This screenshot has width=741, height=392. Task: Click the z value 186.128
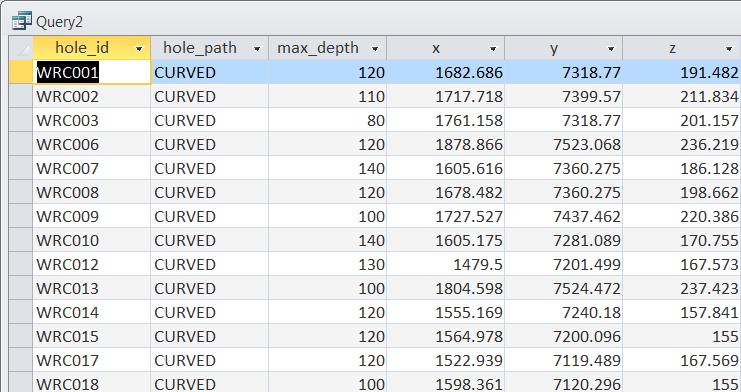pyautogui.click(x=682, y=168)
